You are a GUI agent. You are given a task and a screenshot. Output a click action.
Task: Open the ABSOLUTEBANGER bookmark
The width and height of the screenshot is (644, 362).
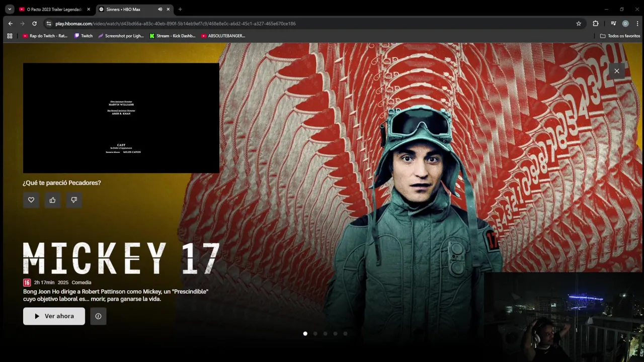[223, 36]
